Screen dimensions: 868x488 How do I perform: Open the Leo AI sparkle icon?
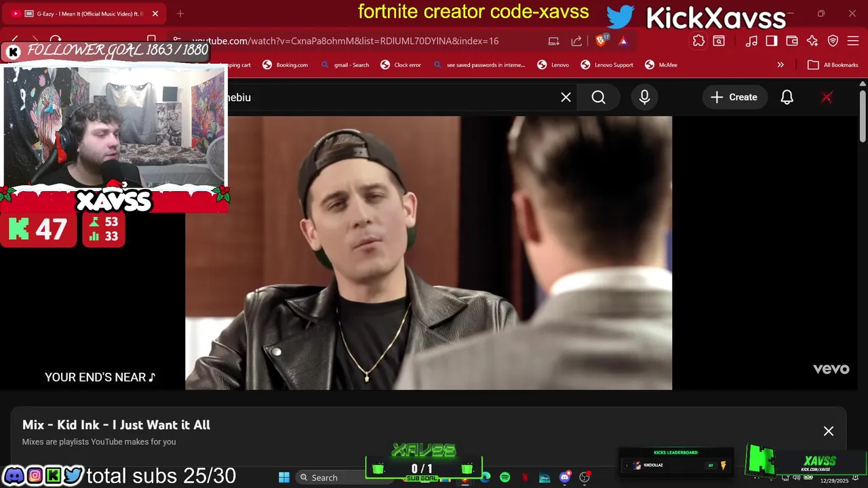(x=812, y=41)
